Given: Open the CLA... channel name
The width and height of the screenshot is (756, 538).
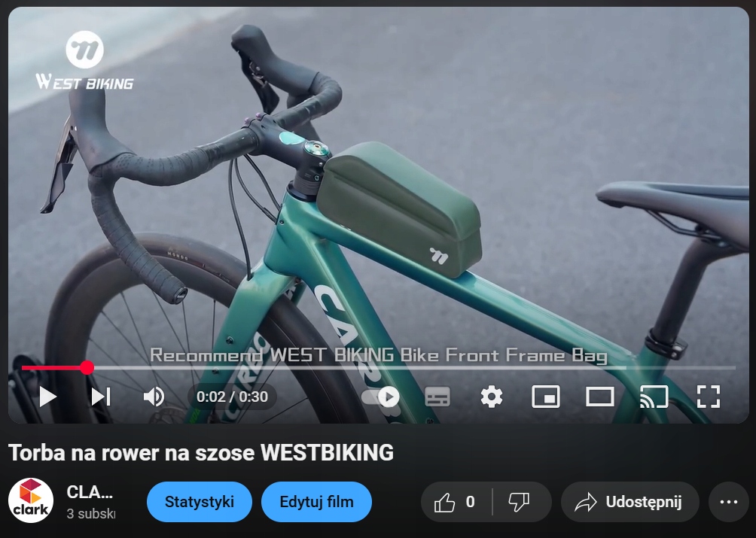Looking at the screenshot, I should 90,492.
